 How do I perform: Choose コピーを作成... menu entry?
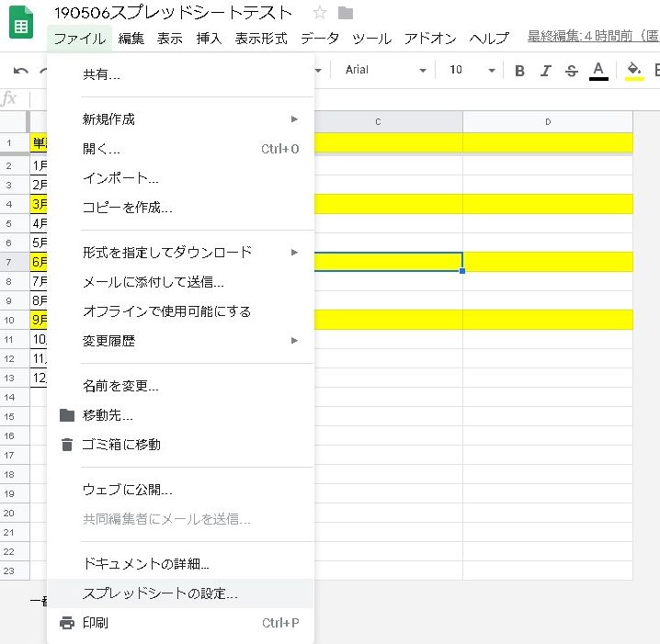coord(180,208)
